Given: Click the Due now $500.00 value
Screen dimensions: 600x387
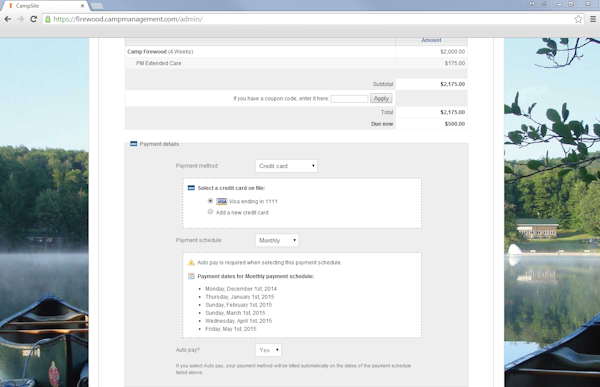Looking at the screenshot, I should coord(455,124).
